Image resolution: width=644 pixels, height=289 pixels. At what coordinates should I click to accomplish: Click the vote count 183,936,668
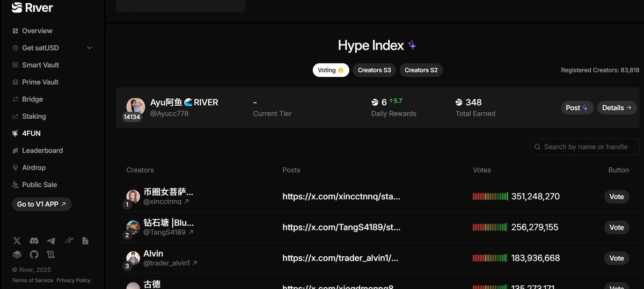click(536, 258)
